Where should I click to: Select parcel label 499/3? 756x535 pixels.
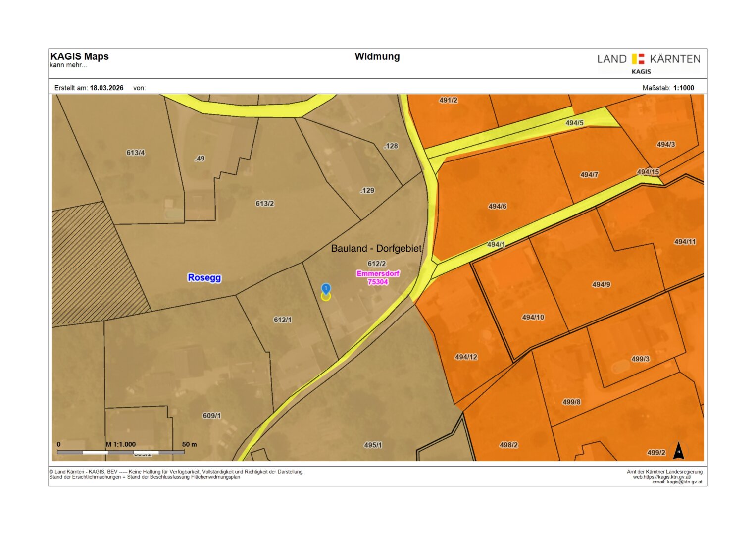click(640, 359)
